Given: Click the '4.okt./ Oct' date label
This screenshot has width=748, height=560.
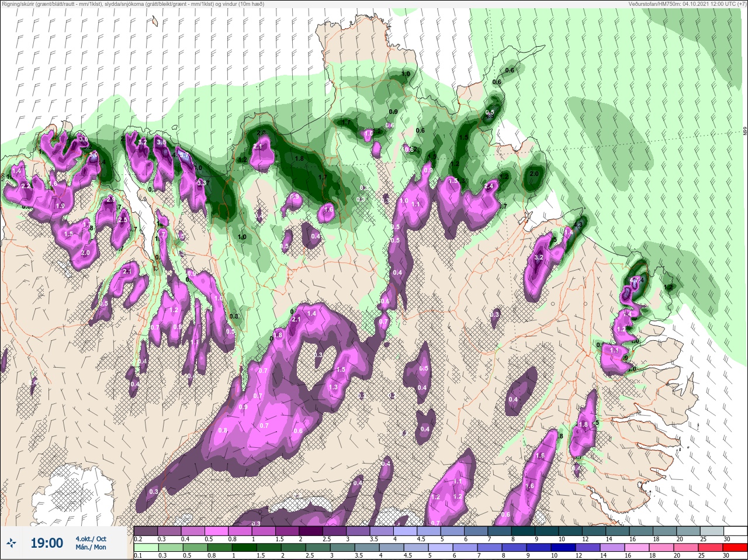Looking at the screenshot, I should coord(91,538).
